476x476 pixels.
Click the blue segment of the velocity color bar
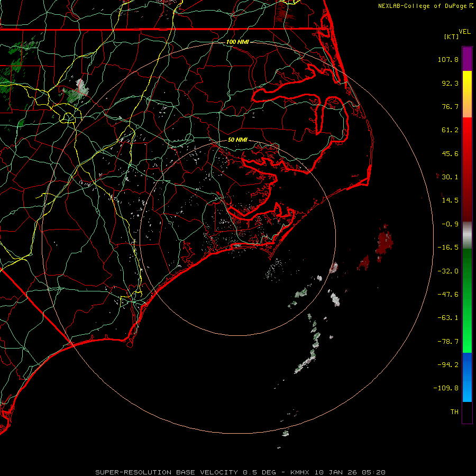467,377
